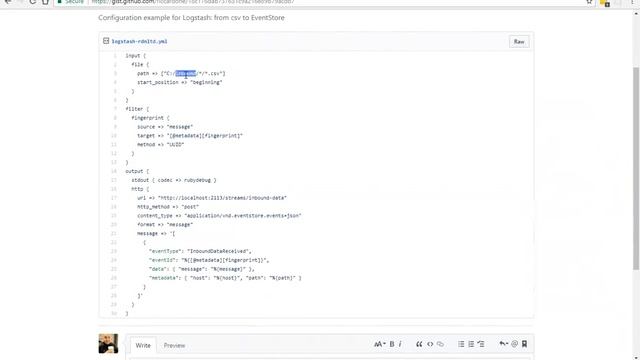640x360 pixels.
Task: Click the highlighted 'inbound' text in path line
Action: click(x=186, y=73)
